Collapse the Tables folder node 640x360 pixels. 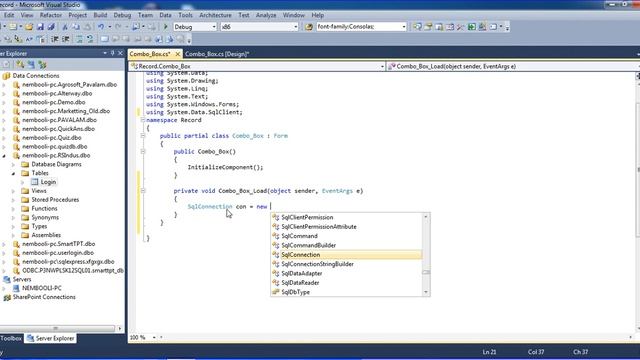[13, 173]
